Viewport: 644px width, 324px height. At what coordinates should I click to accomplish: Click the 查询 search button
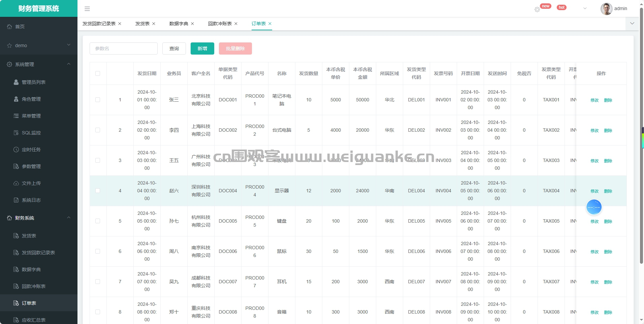point(174,48)
